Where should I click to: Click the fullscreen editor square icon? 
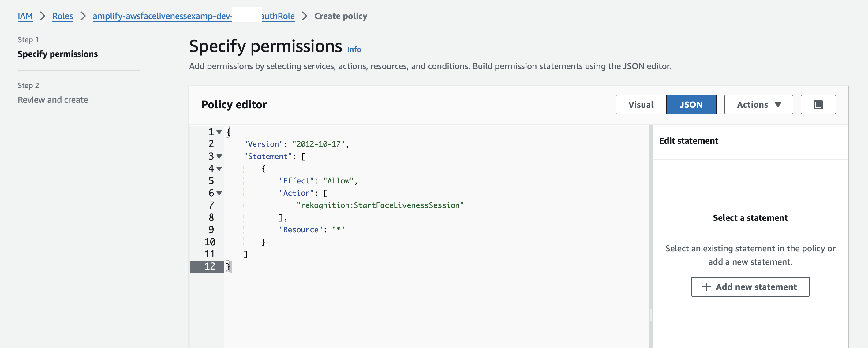click(x=818, y=105)
